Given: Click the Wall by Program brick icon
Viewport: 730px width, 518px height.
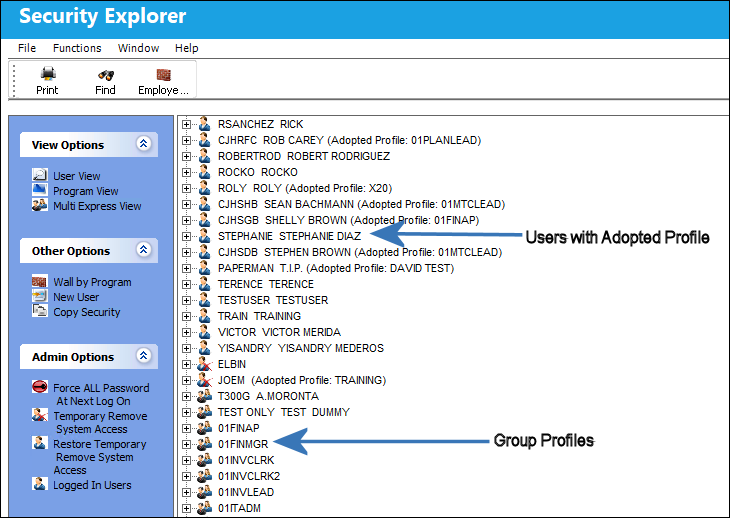Looking at the screenshot, I should [x=40, y=282].
